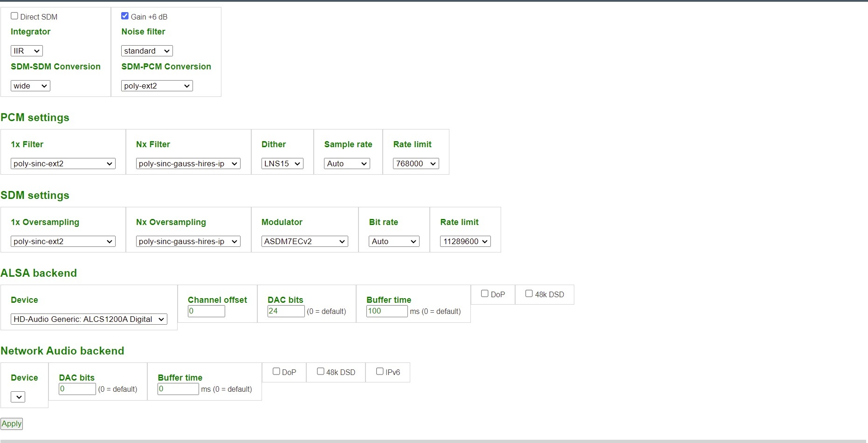
Task: Open SDM-PCM Conversion poly-ext2 dropdown
Action: (x=157, y=86)
